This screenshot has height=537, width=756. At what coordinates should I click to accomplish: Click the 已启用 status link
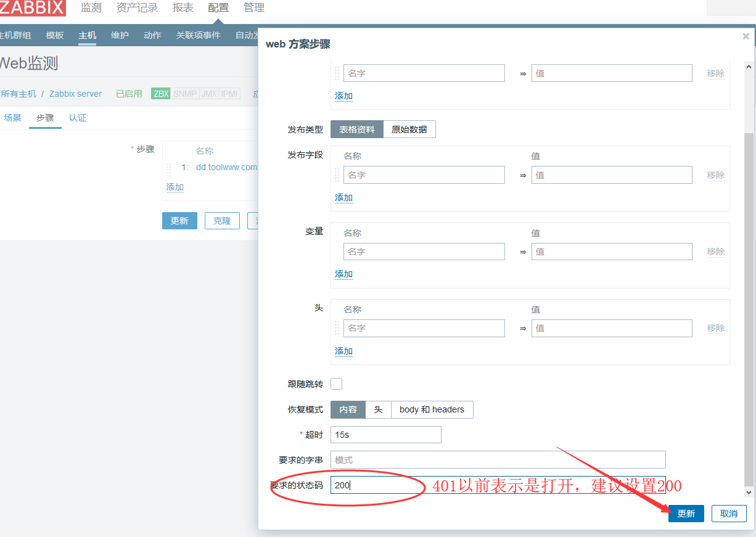[129, 94]
